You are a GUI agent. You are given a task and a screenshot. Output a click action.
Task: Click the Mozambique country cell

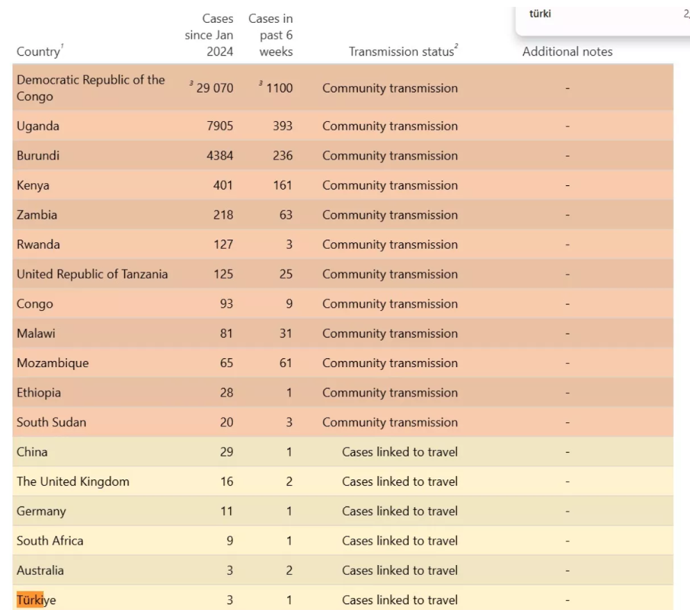(52, 363)
